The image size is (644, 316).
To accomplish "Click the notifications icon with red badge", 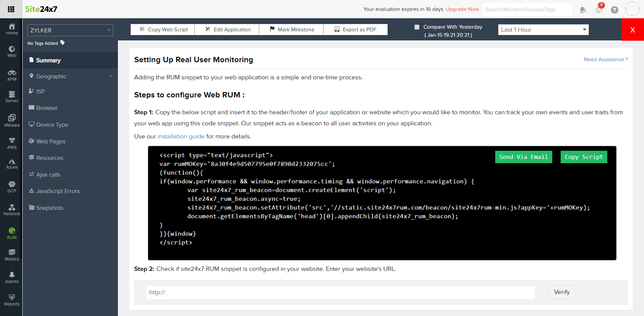I will (x=599, y=9).
